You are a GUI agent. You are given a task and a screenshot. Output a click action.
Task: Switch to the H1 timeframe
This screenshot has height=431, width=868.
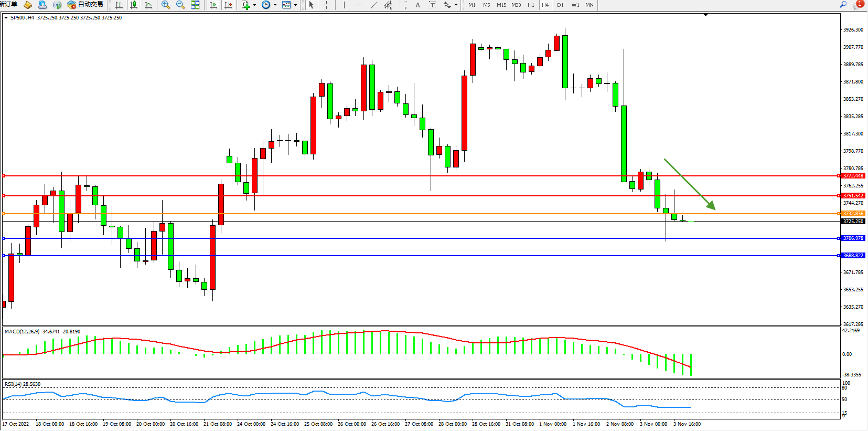pos(531,5)
